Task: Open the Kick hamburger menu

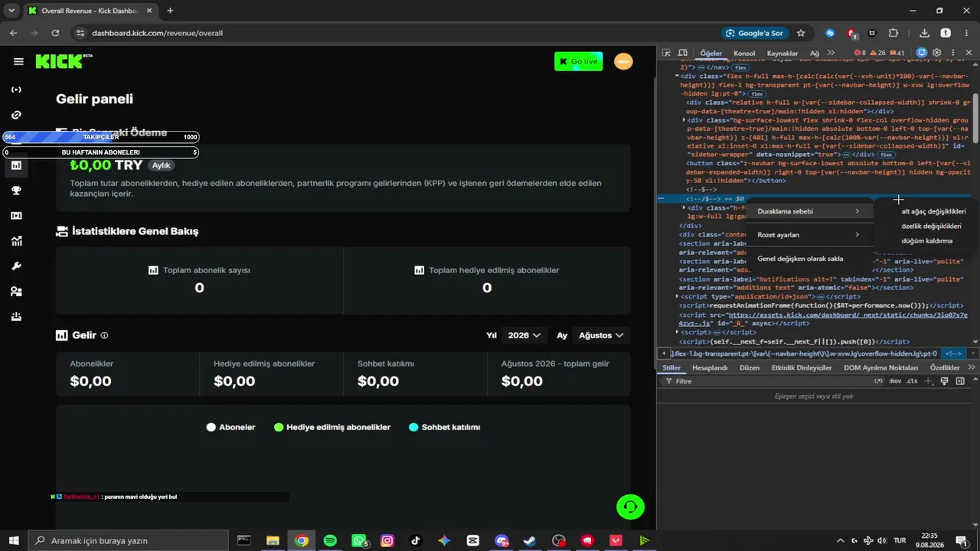Action: click(18, 62)
